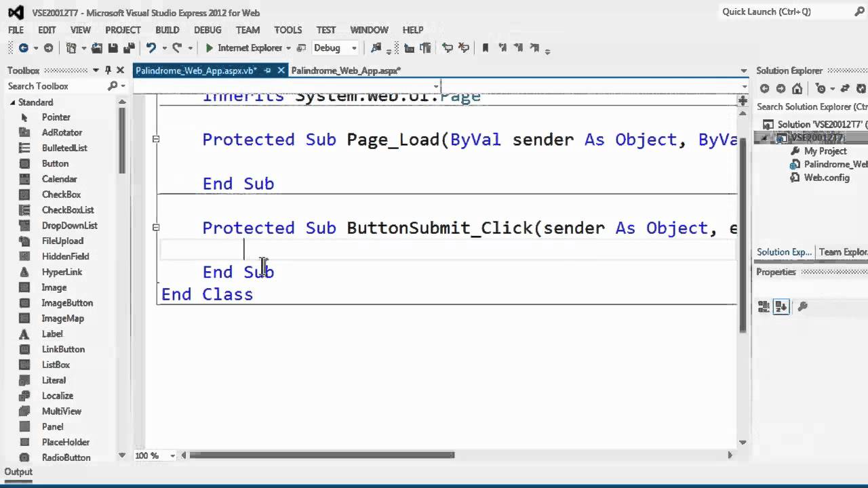Start debugging with the green play arrow

210,48
